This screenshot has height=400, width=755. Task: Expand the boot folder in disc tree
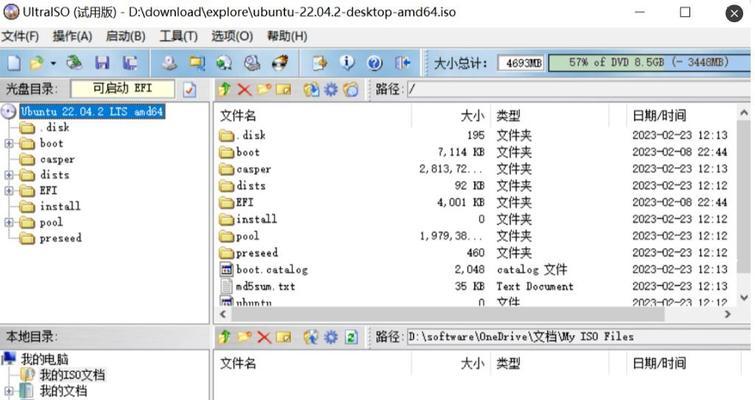click(9, 143)
